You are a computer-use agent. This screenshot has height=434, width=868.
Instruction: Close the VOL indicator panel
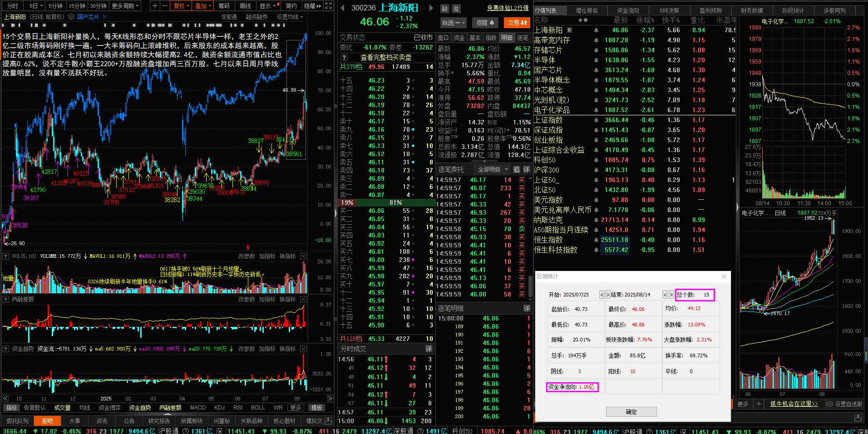pyautogui.click(x=303, y=256)
